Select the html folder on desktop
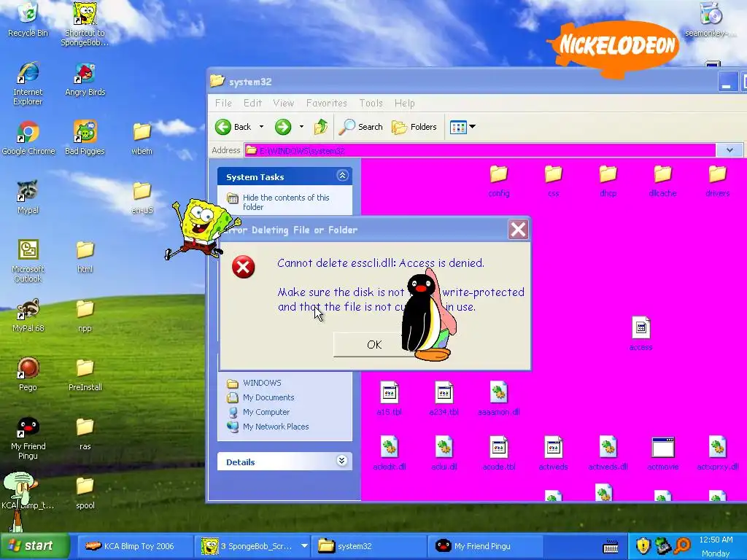Screen dimensions: 747x560 pos(85,257)
